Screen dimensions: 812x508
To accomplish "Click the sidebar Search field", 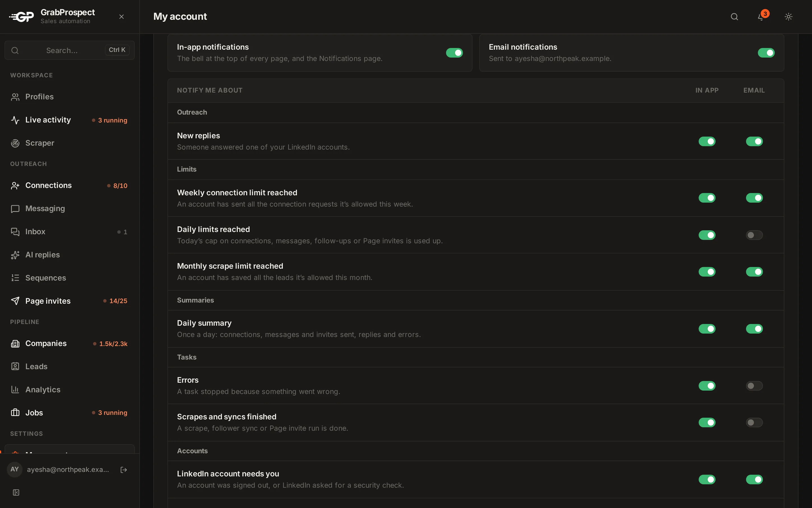I will click(69, 50).
